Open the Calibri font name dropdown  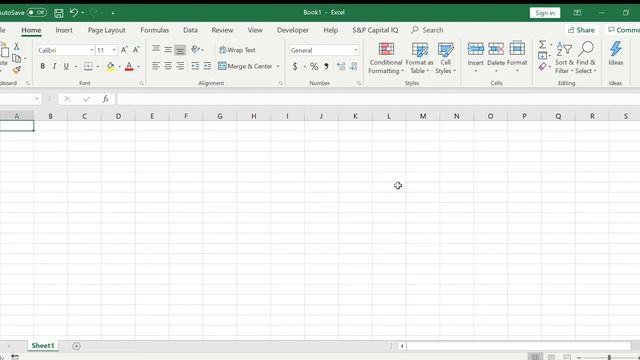coord(91,50)
